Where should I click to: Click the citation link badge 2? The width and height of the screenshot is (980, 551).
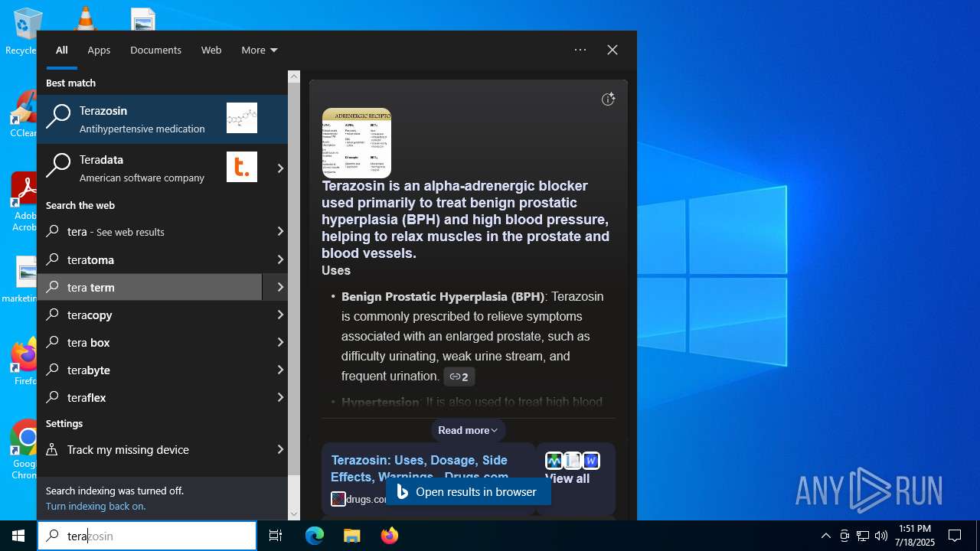click(459, 377)
